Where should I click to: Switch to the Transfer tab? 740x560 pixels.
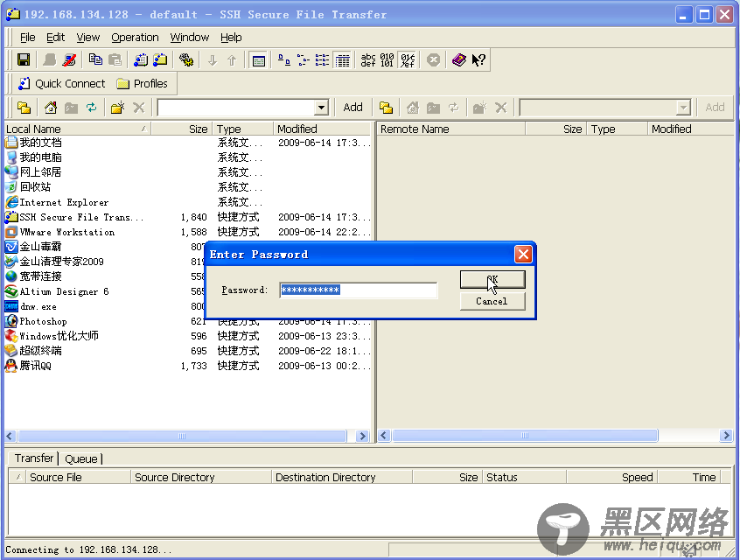click(34, 458)
